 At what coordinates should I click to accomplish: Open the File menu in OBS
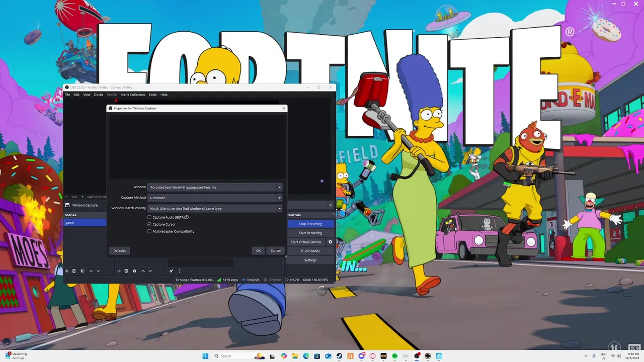coord(67,95)
